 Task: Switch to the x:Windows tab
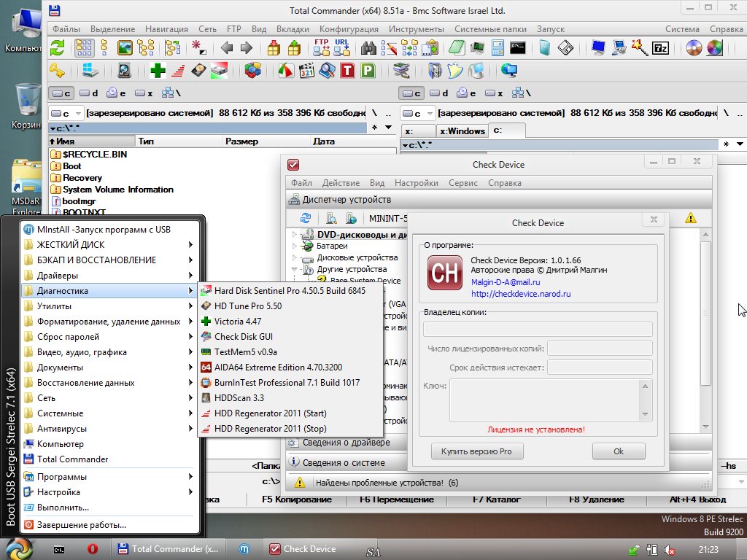point(462,131)
